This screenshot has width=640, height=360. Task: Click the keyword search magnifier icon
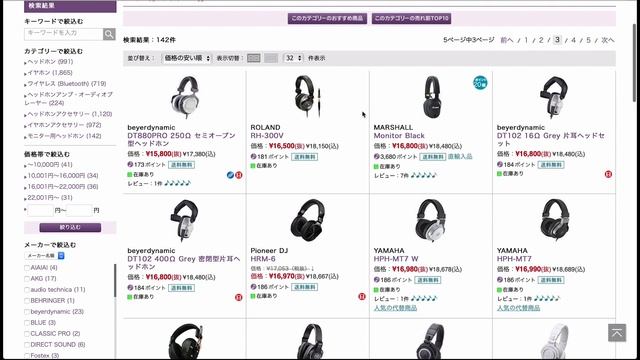click(x=109, y=34)
